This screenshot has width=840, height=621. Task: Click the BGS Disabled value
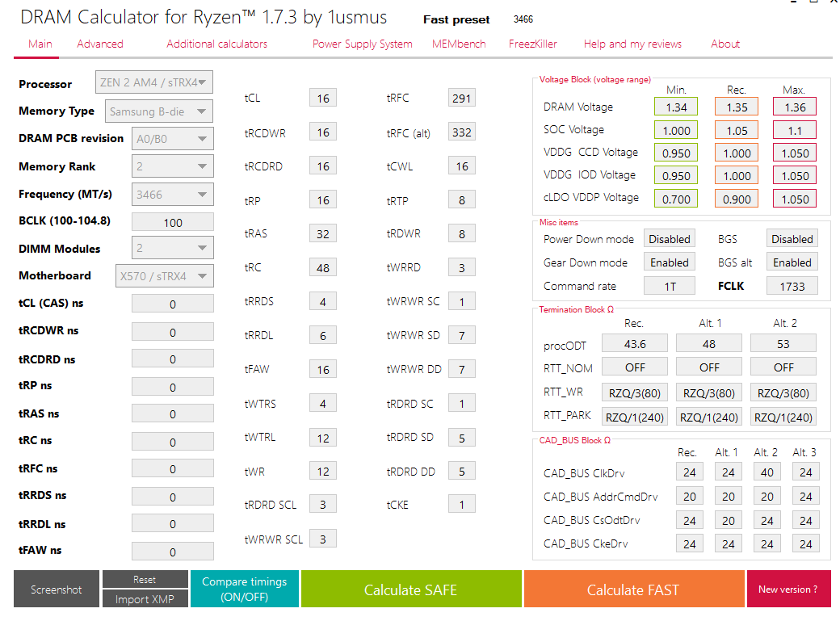(792, 239)
